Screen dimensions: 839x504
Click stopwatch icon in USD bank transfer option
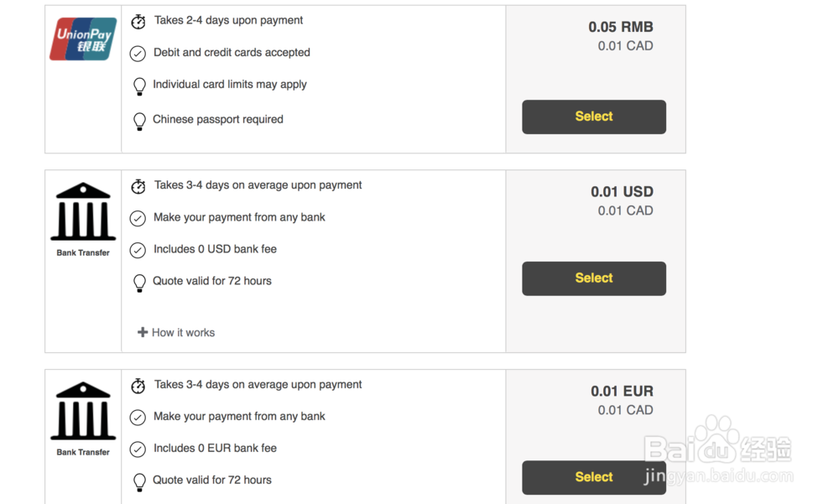point(138,186)
